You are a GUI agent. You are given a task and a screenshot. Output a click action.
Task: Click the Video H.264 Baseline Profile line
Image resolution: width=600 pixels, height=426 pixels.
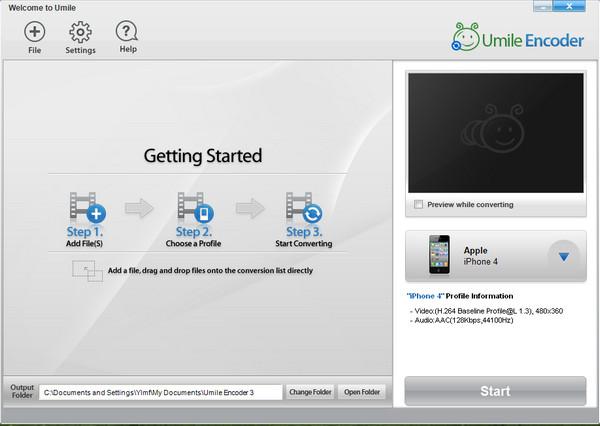point(486,311)
